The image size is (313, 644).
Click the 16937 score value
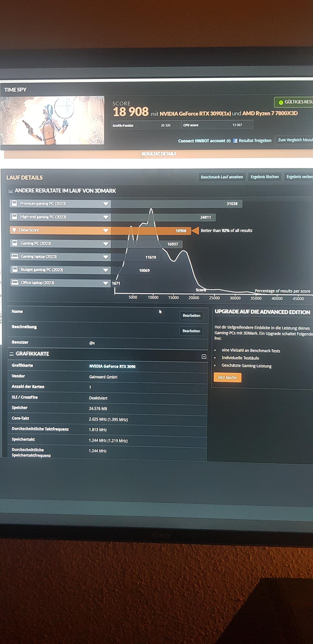(172, 244)
